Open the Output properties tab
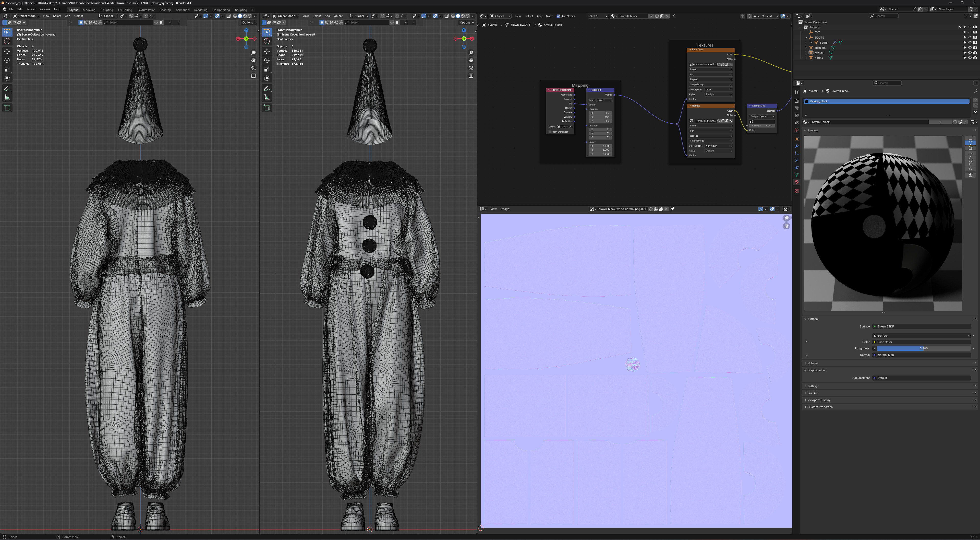The width and height of the screenshot is (980, 540). pyautogui.click(x=797, y=109)
